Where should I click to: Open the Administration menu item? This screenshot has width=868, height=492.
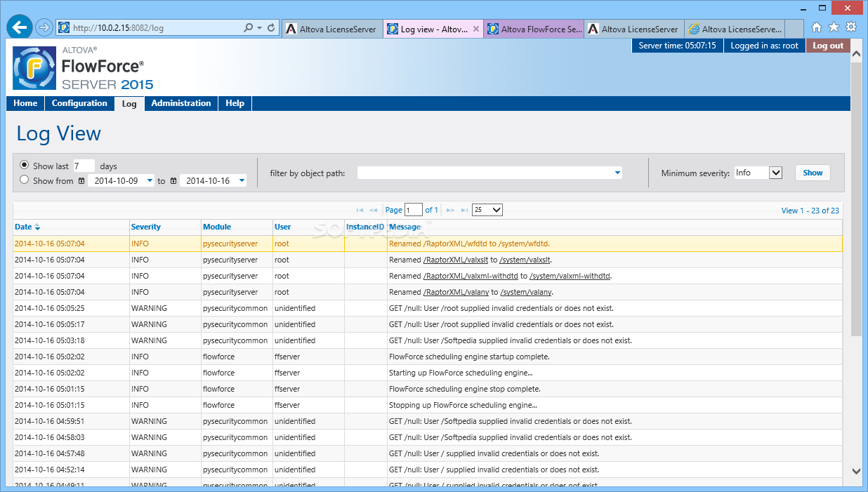[181, 103]
